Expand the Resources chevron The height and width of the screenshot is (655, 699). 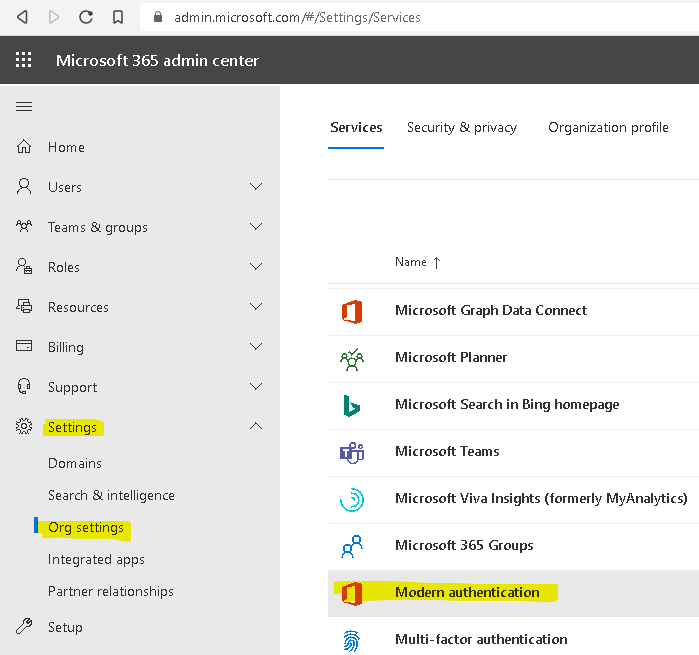[x=256, y=306]
